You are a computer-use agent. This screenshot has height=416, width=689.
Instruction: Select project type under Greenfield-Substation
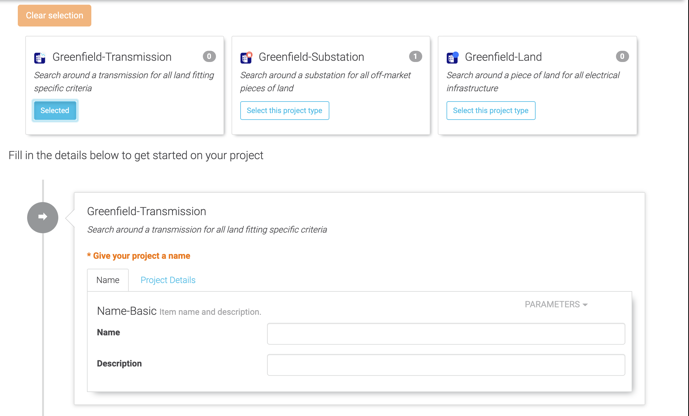click(x=284, y=111)
